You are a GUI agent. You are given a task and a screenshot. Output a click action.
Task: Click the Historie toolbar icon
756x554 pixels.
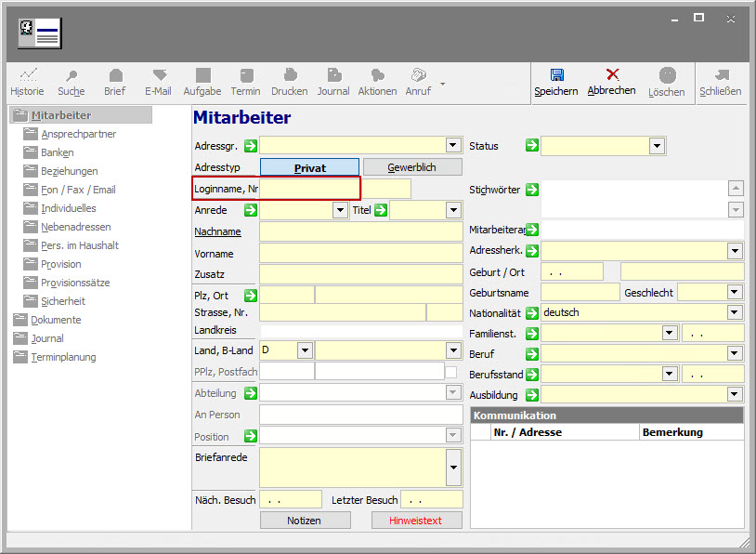pos(27,81)
